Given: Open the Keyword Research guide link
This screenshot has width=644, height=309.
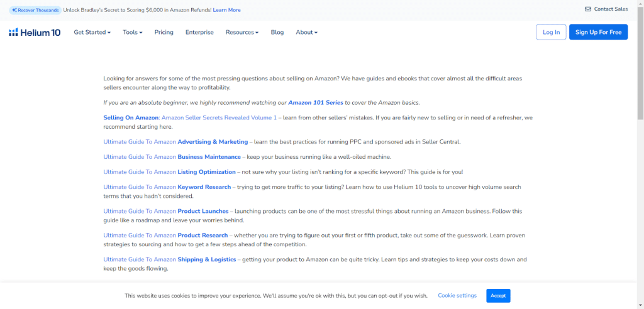Looking at the screenshot, I should 167,187.
